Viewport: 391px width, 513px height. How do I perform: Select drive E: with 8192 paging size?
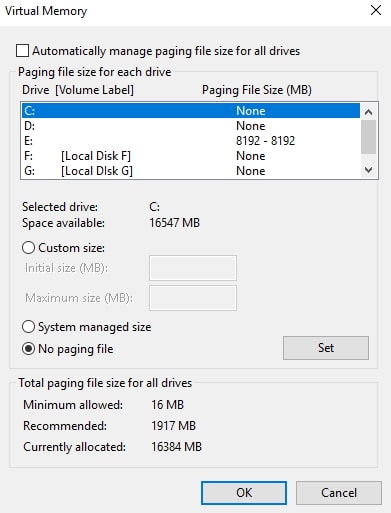click(191, 141)
